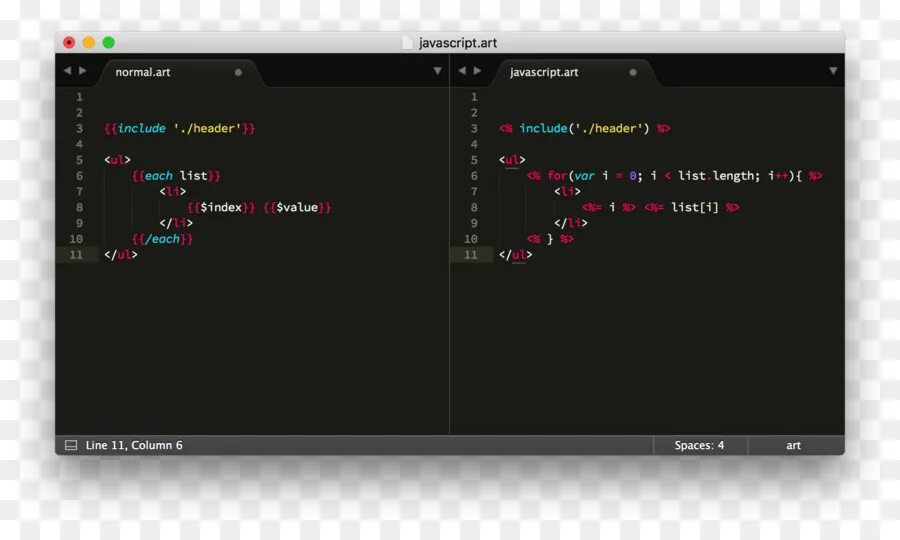The image size is (900, 540).
Task: Click the opening <ul> tag in javascript.art
Action: point(512,160)
